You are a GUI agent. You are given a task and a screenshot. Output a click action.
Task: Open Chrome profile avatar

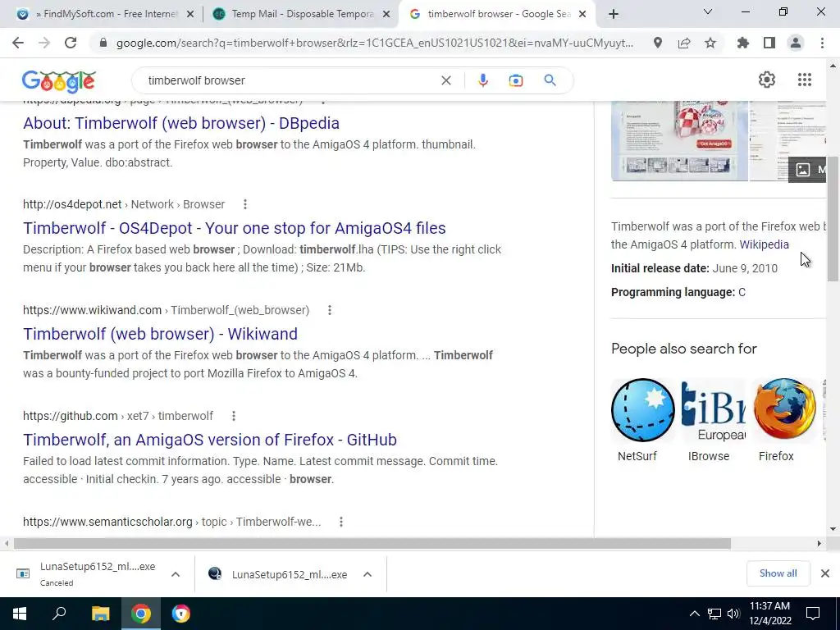796,43
